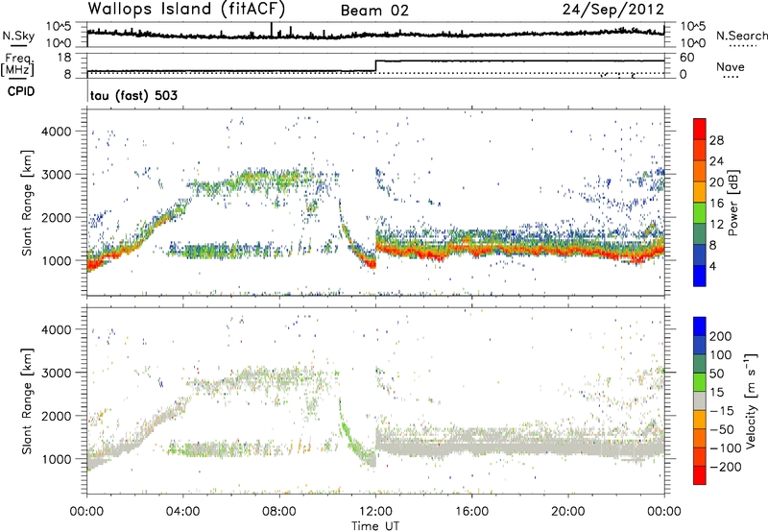Click the "16:00" time tick label
768x532 pixels.
(x=471, y=512)
